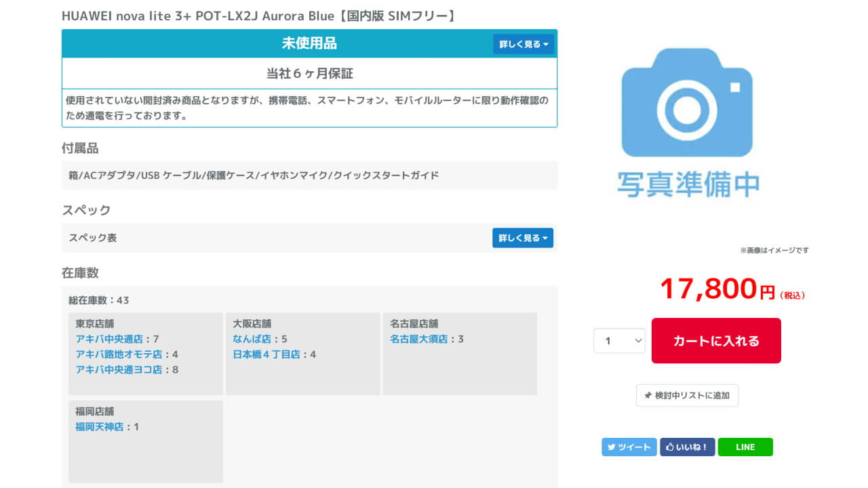Screen dimensions: 868x488
Task: Click the 未使用品 condition header bar
Action: (309, 44)
